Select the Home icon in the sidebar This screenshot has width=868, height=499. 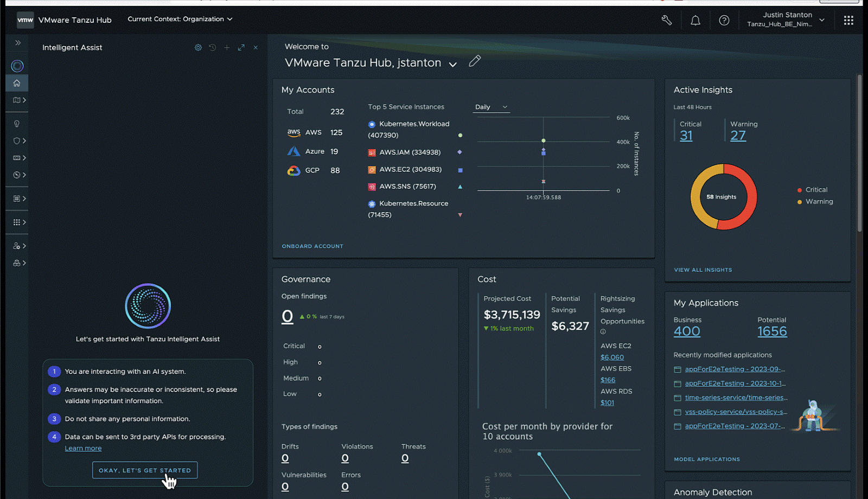pyautogui.click(x=17, y=83)
